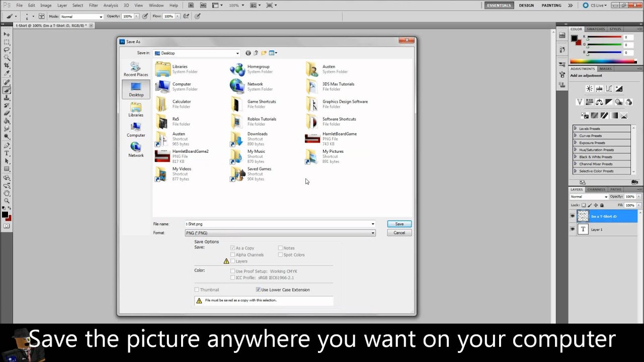This screenshot has height=362, width=644.
Task: Click the Color Balance adjustment icon
Action: pos(599,102)
